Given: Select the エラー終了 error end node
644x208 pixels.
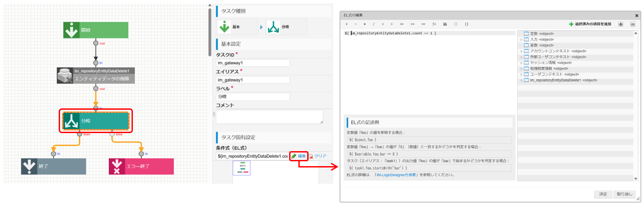Looking at the screenshot, I should point(141,167).
